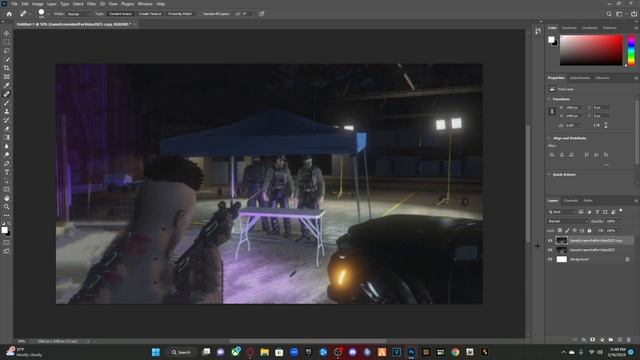Open the layer filter Kind dropdown

pyautogui.click(x=561, y=212)
